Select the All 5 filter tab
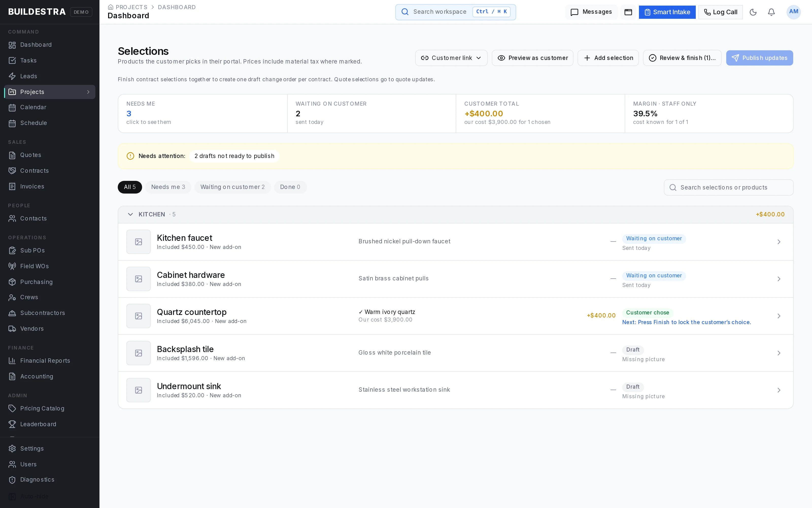This screenshot has height=508, width=812. pyautogui.click(x=129, y=187)
